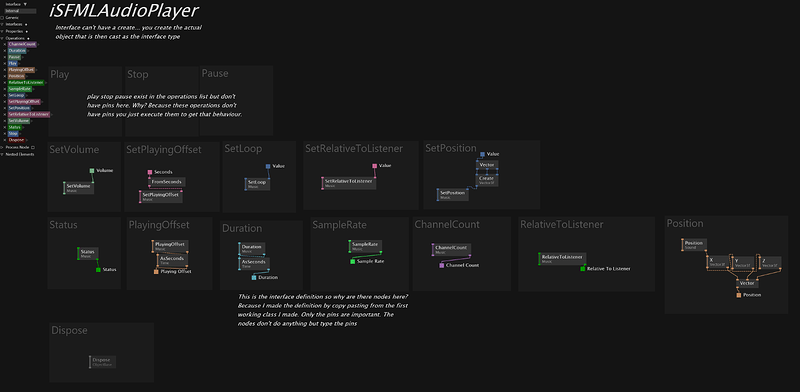800x392 pixels.
Task: Select the purple Channel Count output pin
Action: (x=442, y=265)
